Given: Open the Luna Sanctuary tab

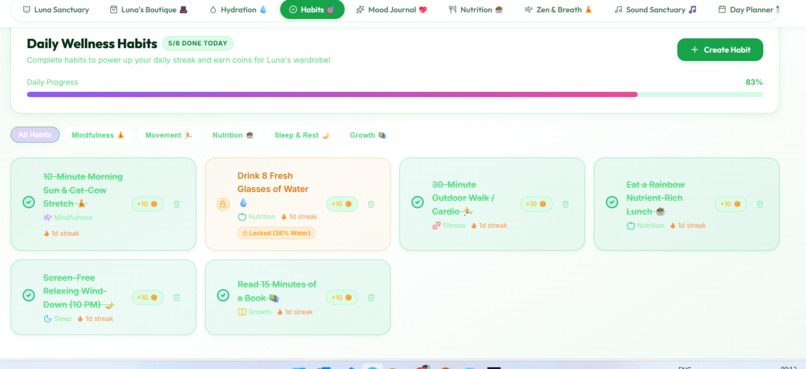Looking at the screenshot, I should (56, 9).
